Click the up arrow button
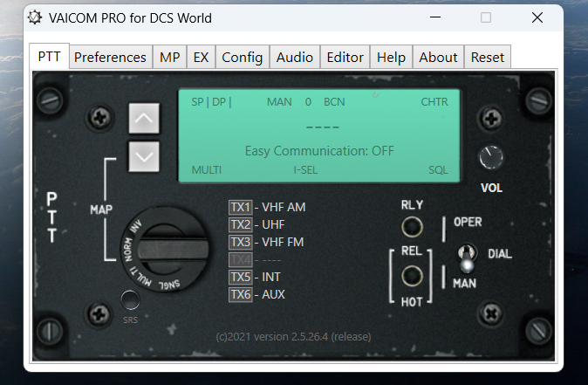The height and width of the screenshot is (385, 588). tap(144, 118)
